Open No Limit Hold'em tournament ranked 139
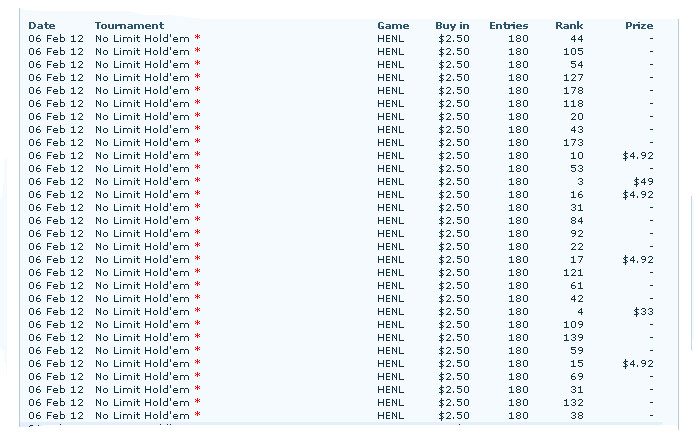694x439 pixels. pos(142,338)
